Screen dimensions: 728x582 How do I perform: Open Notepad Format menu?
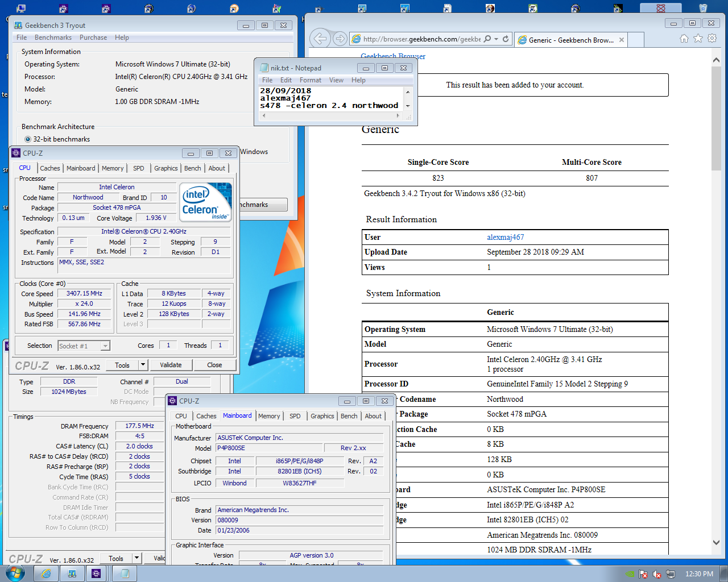(x=311, y=80)
